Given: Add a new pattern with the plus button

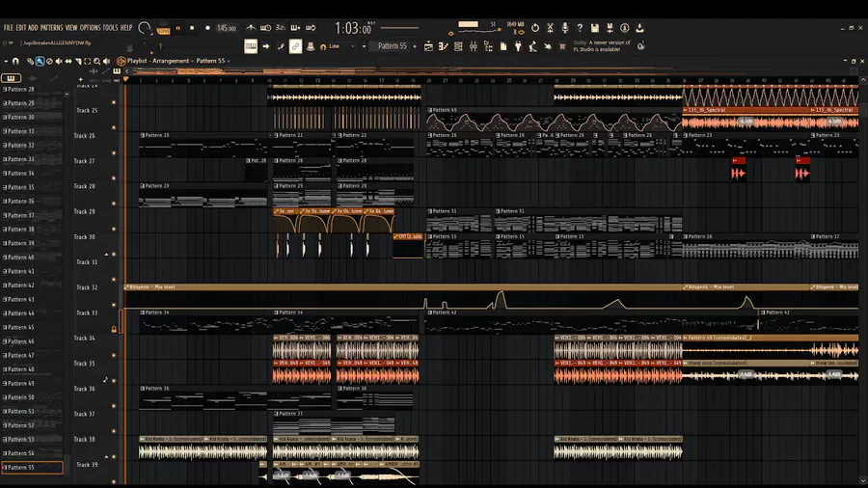Looking at the screenshot, I should (x=415, y=46).
